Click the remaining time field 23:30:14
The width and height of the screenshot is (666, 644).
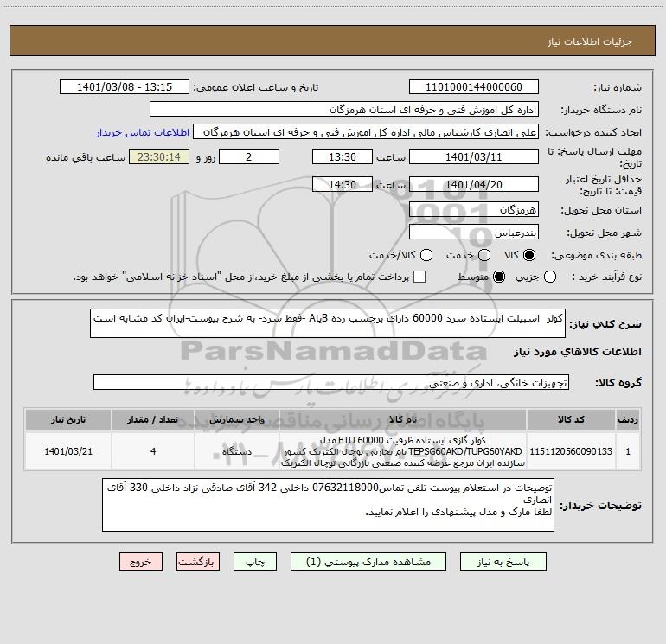point(159,156)
